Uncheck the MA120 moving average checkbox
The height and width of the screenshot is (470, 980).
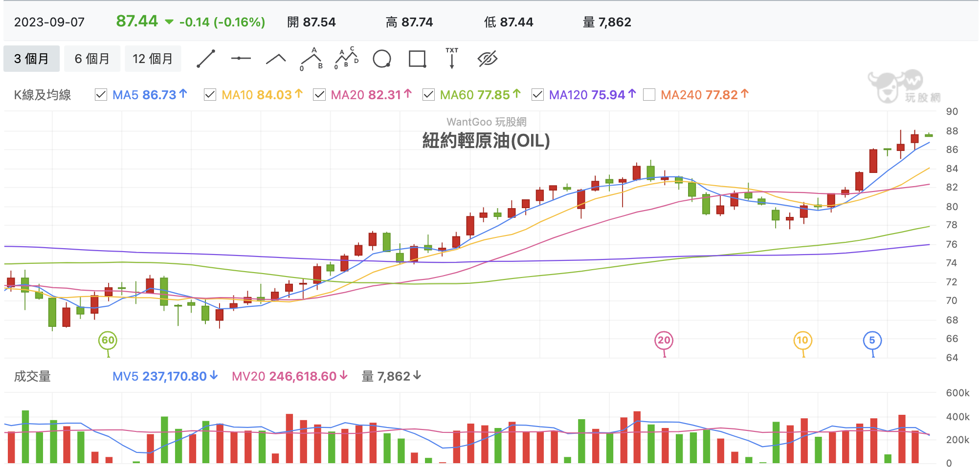(537, 95)
